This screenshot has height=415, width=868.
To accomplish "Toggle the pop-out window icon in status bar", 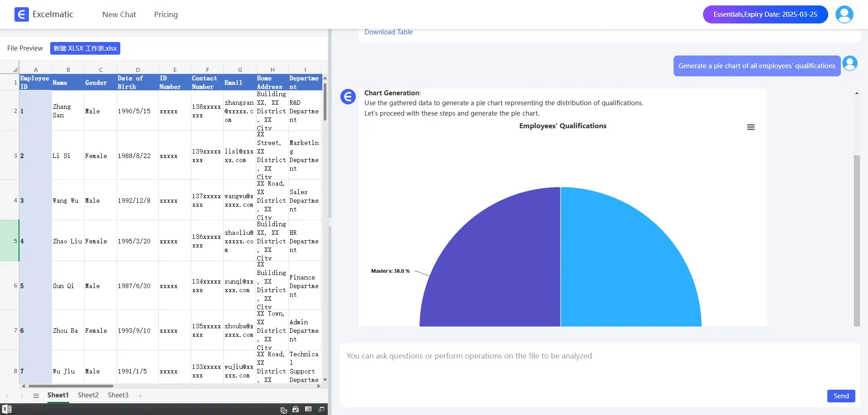I will click(x=321, y=409).
